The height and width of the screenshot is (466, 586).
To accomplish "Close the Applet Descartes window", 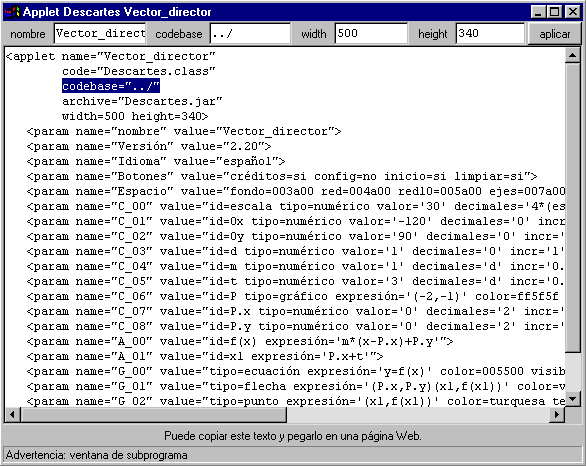I will point(572,12).
